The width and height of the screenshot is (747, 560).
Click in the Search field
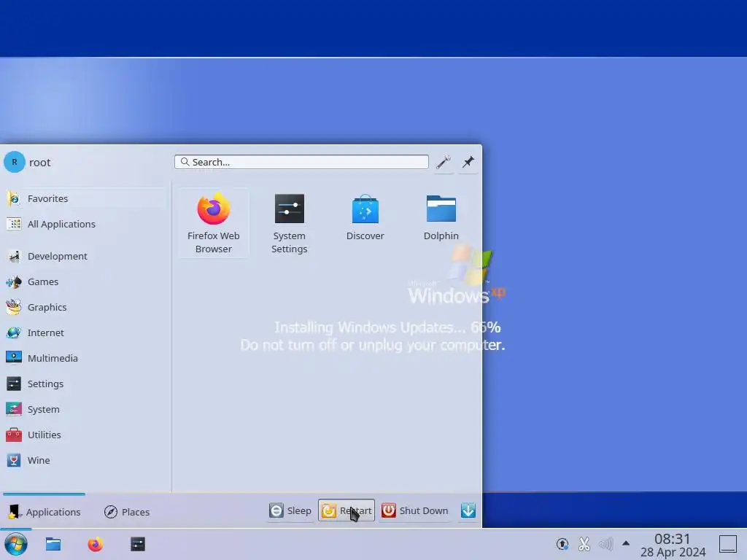(x=301, y=162)
